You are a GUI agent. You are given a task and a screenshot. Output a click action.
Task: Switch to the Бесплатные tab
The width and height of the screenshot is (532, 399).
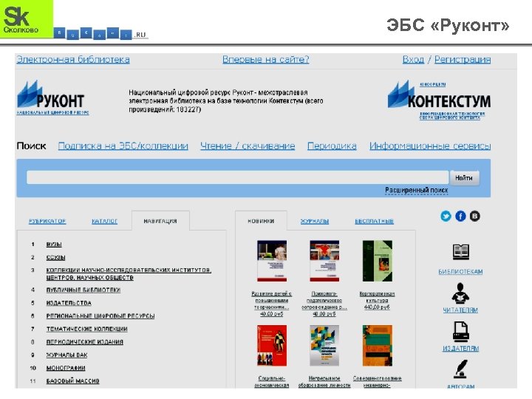tap(374, 221)
